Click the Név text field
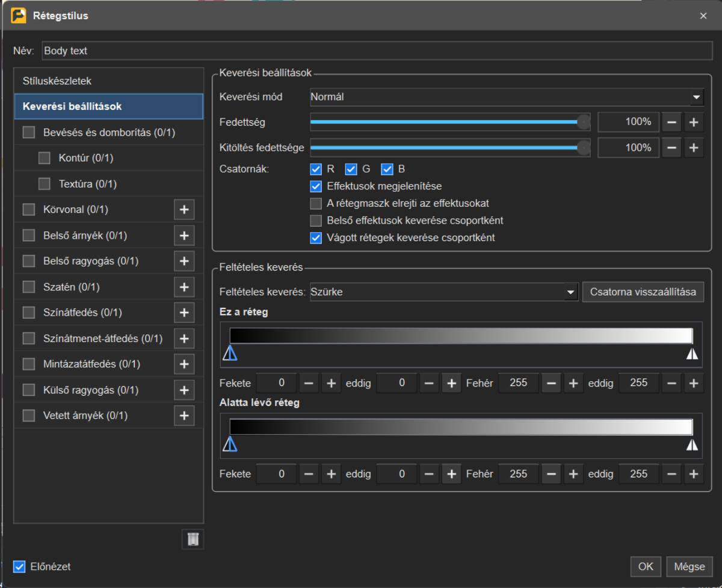The height and width of the screenshot is (588, 722). click(377, 51)
